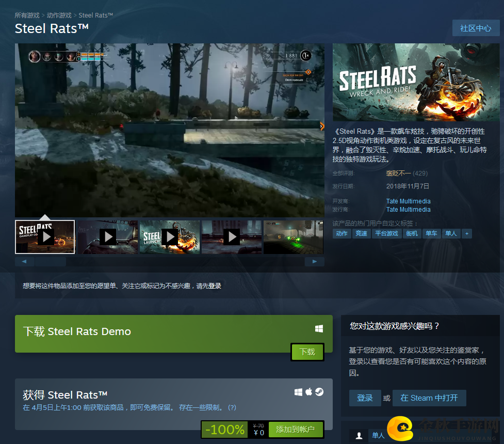Open the 存在一些限制 (?) help link
Screen dimensions: 504x444
tap(208, 408)
